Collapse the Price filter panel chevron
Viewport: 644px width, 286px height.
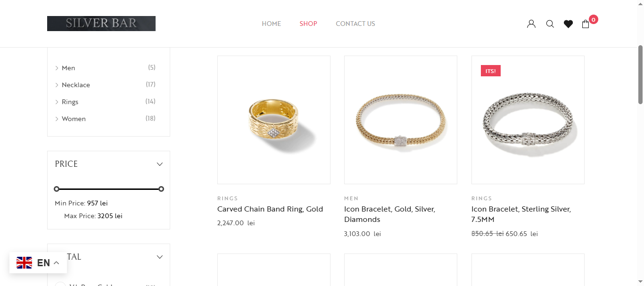(160, 164)
